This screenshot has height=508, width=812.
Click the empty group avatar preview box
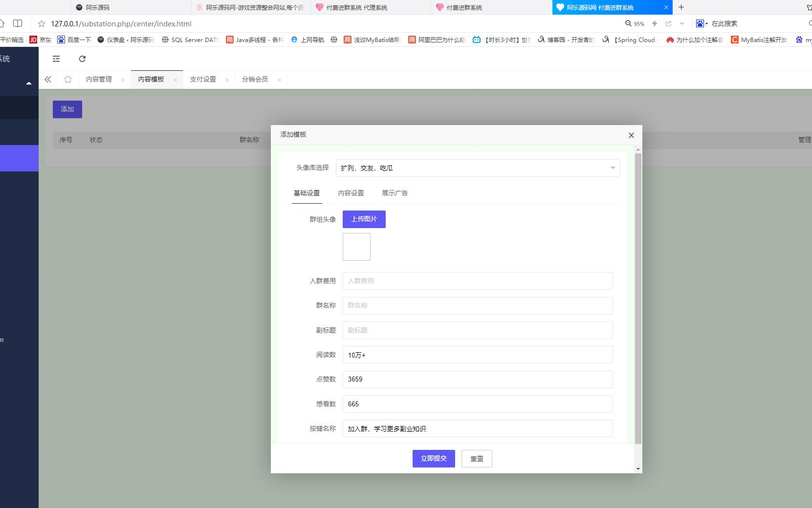click(356, 247)
